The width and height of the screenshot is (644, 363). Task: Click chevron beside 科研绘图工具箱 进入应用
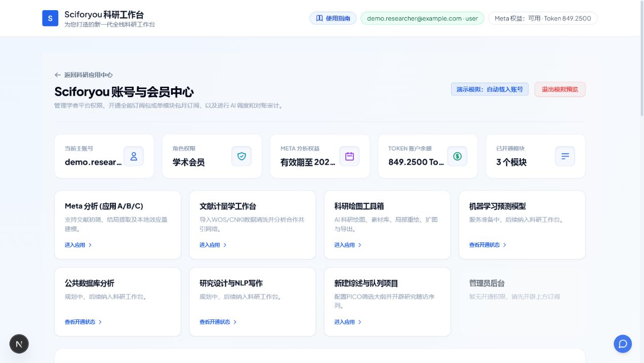[x=359, y=245]
